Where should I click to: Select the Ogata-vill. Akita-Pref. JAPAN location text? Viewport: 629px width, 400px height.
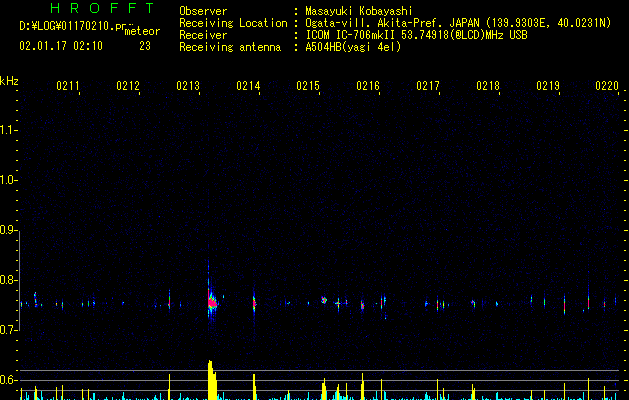click(458, 23)
